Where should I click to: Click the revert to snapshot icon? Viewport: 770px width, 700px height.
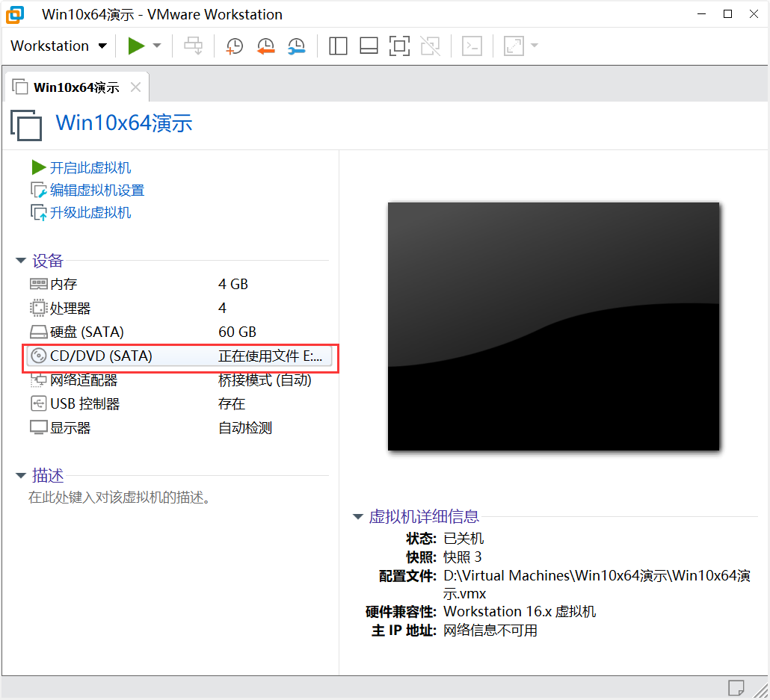coord(265,46)
